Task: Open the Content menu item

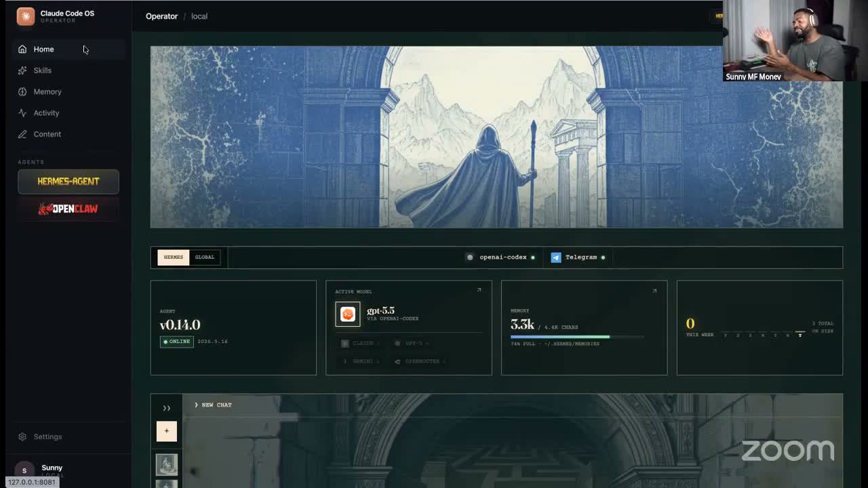Action: (x=68, y=134)
